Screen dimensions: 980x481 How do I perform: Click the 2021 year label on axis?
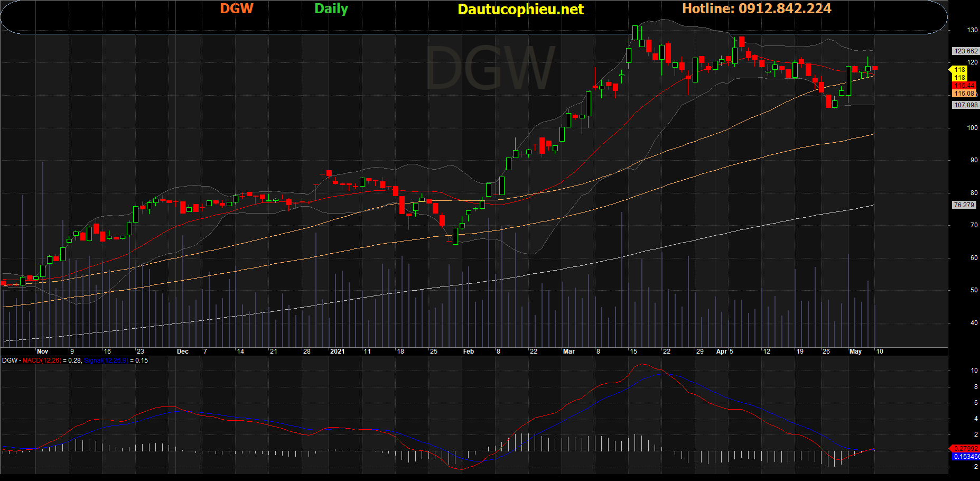337,351
